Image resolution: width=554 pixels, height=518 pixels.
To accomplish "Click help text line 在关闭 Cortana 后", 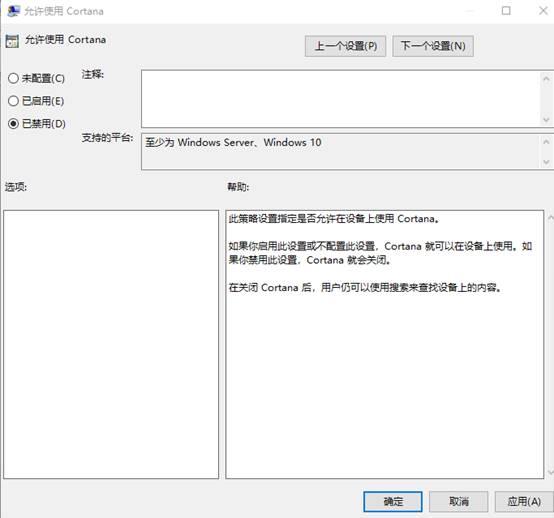I will (365, 288).
